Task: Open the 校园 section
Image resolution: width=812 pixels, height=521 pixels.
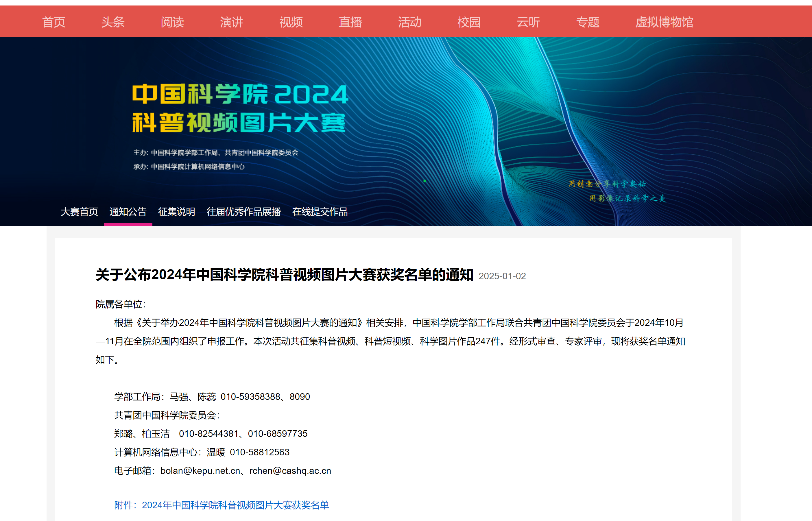Action: tap(469, 22)
